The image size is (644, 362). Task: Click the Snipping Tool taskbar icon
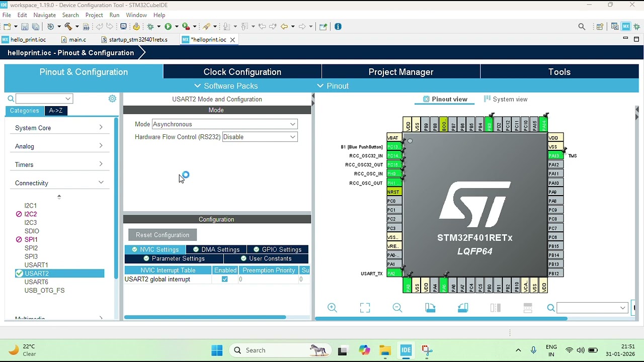427,350
